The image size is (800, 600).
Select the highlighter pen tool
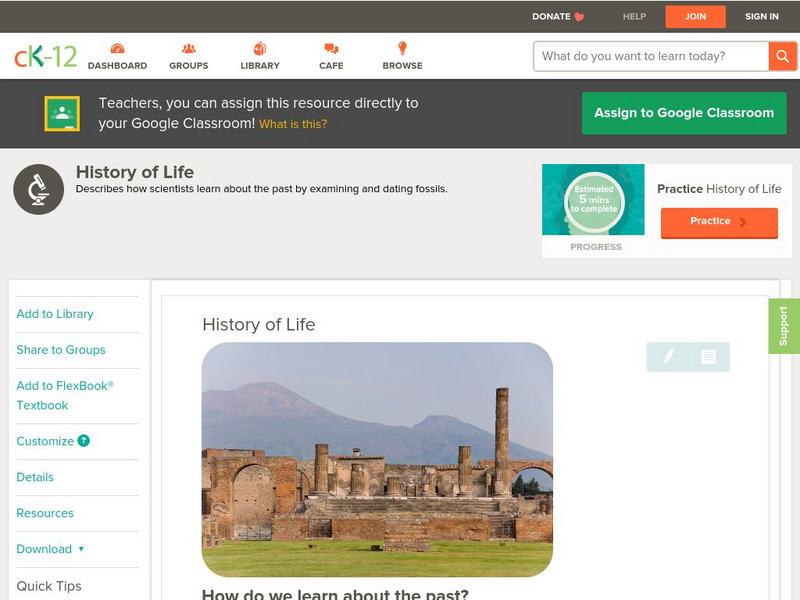pyautogui.click(x=668, y=356)
